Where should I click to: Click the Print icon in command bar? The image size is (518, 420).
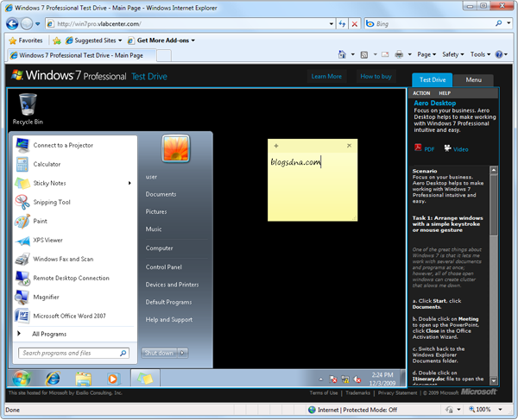click(x=399, y=54)
